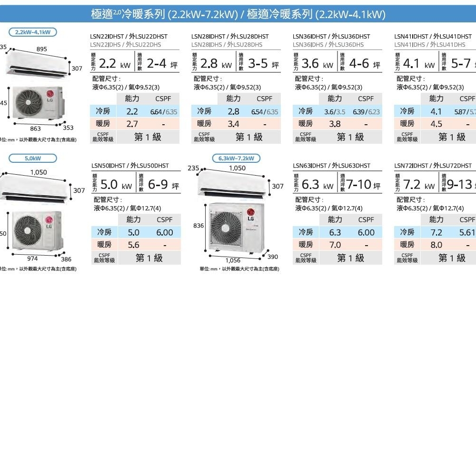Click 第 1 級 efficiency grade for LSN63

(351, 258)
